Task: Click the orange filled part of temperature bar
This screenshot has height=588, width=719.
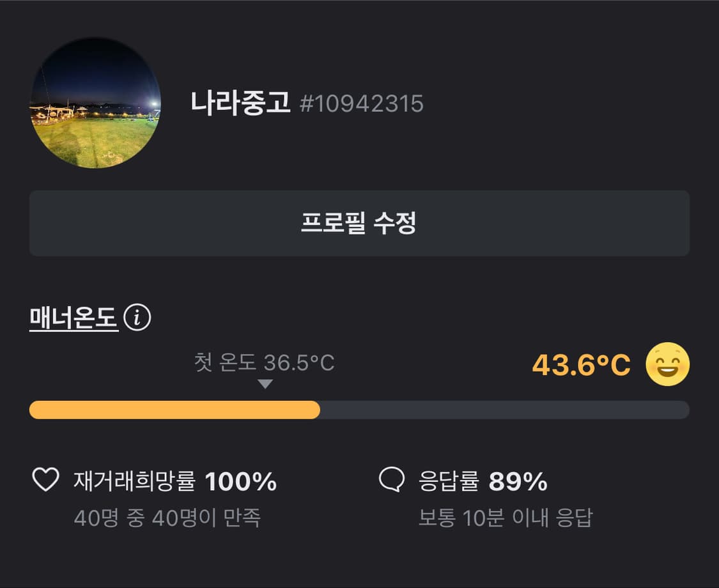Action: 174,410
